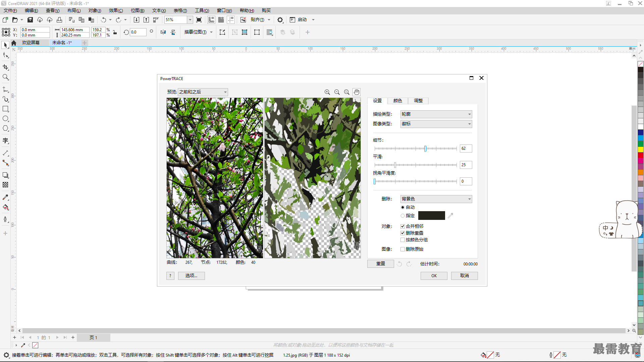Click the Print icon in toolbar

pyautogui.click(x=59, y=20)
